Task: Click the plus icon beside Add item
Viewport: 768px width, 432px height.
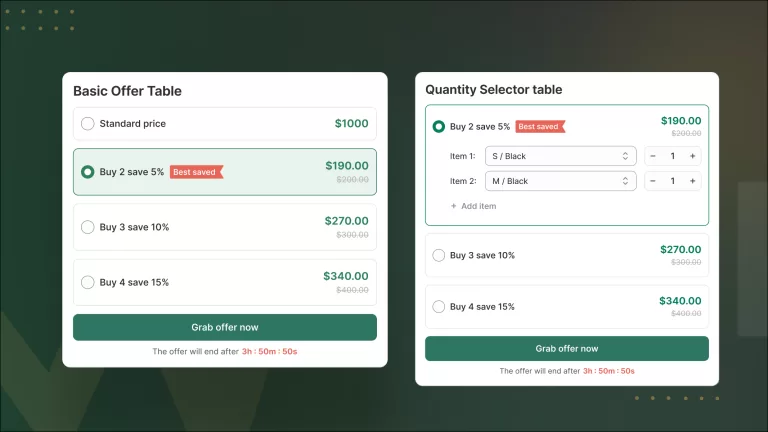Action: [453, 206]
